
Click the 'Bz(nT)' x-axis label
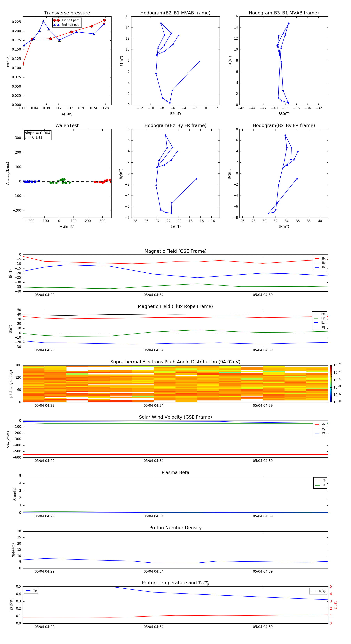pyautogui.click(x=175, y=227)
